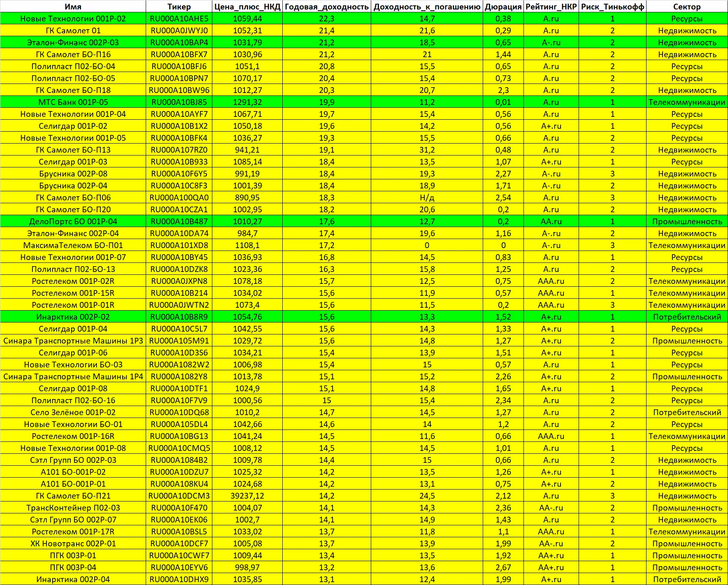Select the "Годовая_доходность" header cell
The width and height of the screenshot is (728, 585).
[x=327, y=7]
